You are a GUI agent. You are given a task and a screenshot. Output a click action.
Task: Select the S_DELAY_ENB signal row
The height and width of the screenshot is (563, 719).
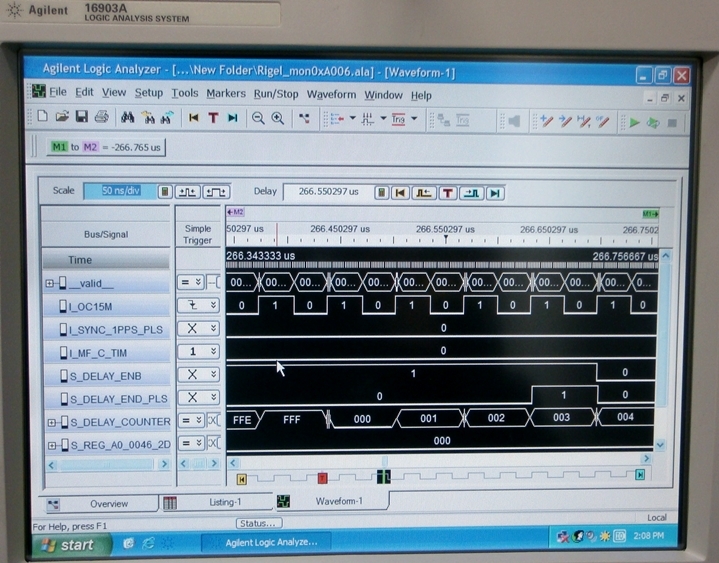click(x=106, y=375)
